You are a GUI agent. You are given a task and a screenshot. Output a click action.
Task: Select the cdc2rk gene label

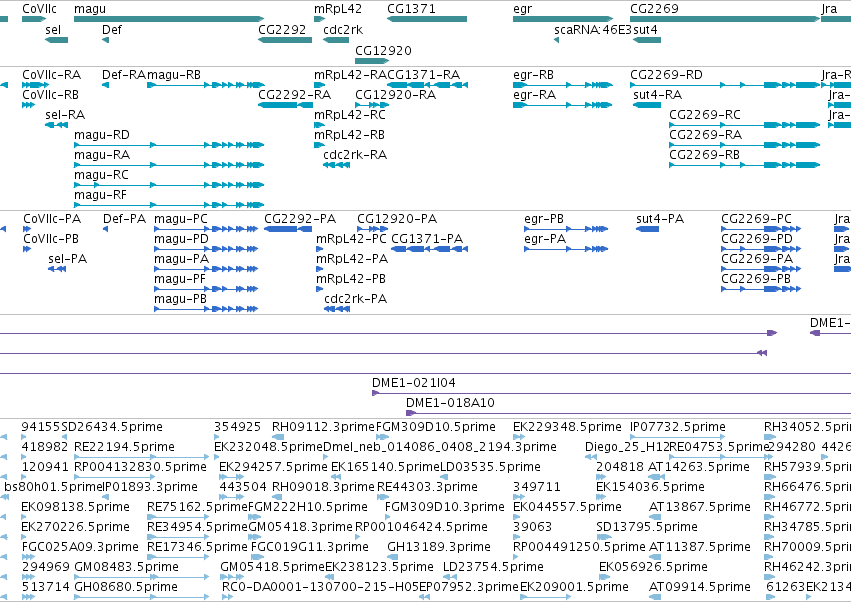click(x=343, y=30)
